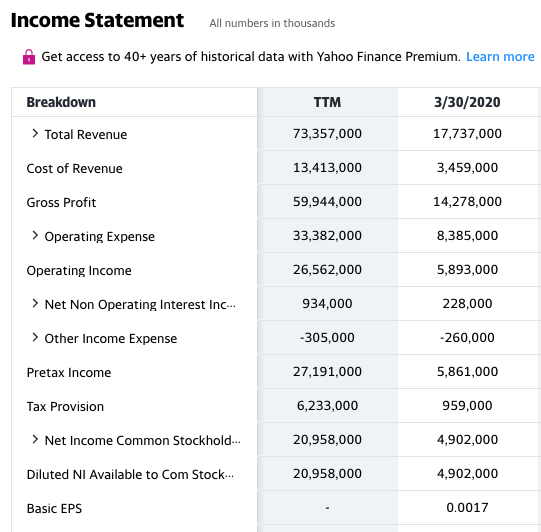The image size is (541, 532).
Task: Click the Income Statement heading
Action: 97,20
